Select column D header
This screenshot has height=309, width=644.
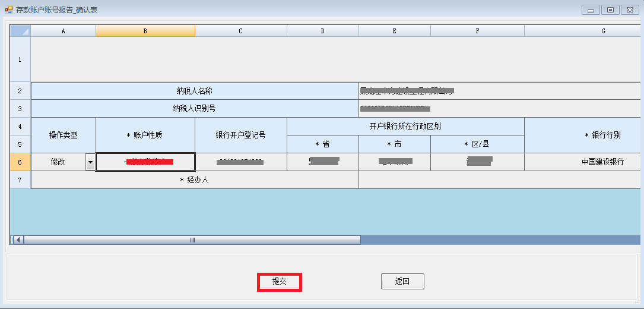pos(323,31)
